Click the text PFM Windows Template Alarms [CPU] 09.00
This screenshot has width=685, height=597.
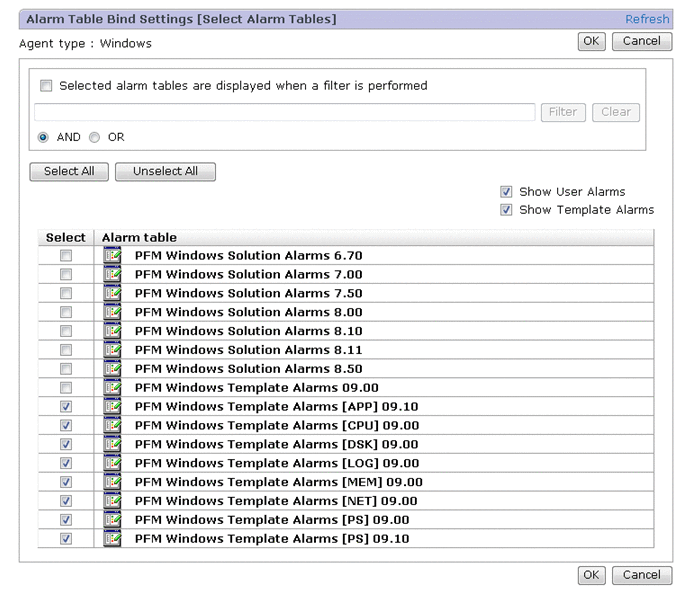coord(277,425)
